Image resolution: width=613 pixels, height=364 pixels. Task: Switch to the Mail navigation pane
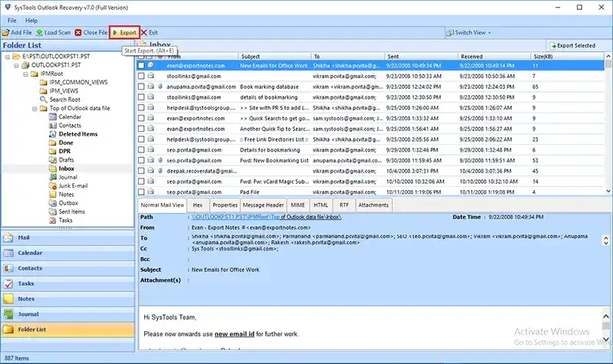(x=68, y=238)
